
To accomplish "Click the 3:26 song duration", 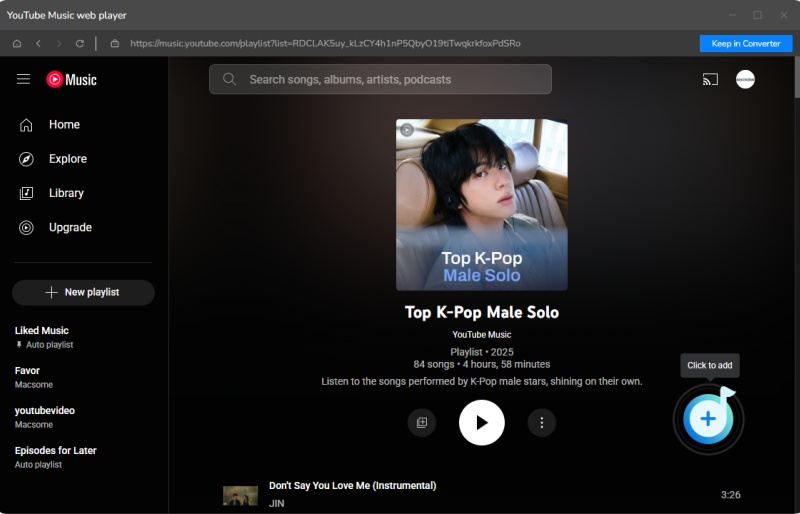I will click(x=730, y=495).
